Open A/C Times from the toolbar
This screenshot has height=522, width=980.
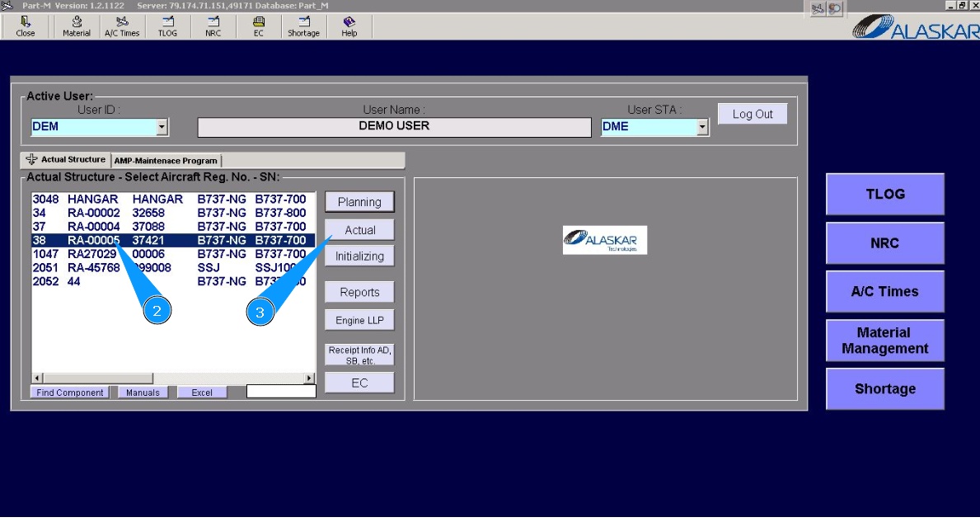click(x=122, y=27)
